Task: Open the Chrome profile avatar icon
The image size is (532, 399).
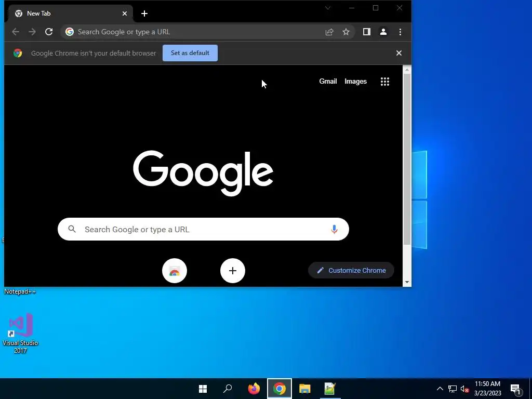Action: coord(383,32)
